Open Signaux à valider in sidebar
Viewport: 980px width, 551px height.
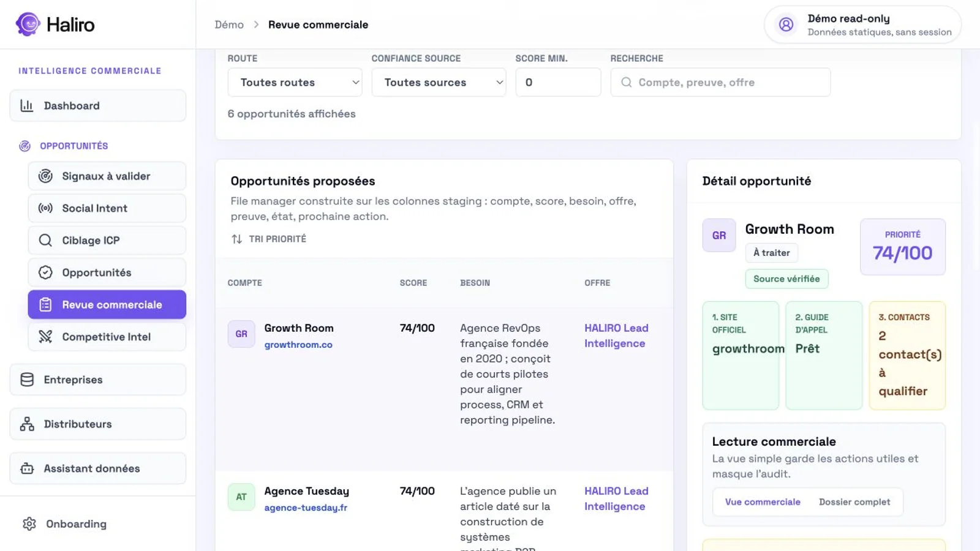[107, 176]
